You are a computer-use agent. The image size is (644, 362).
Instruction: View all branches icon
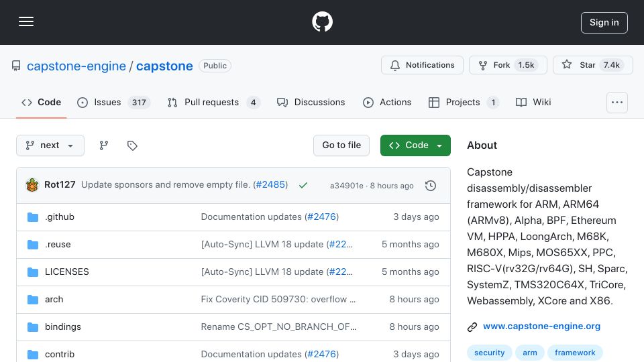tap(104, 145)
